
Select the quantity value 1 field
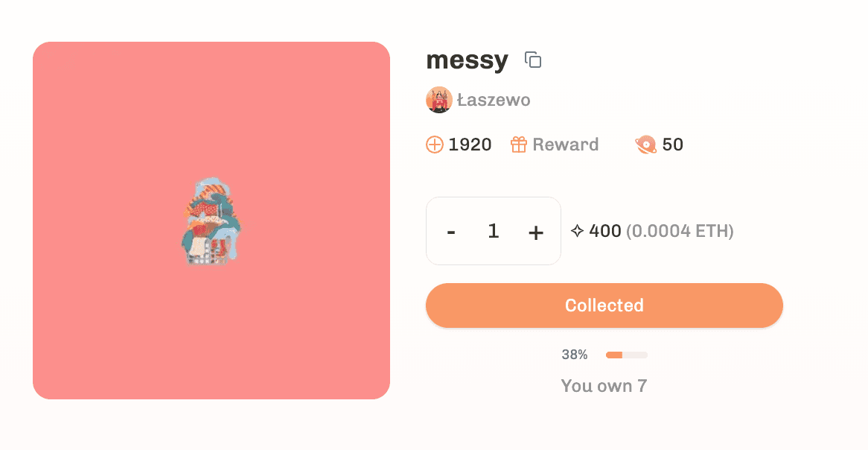[x=494, y=230]
